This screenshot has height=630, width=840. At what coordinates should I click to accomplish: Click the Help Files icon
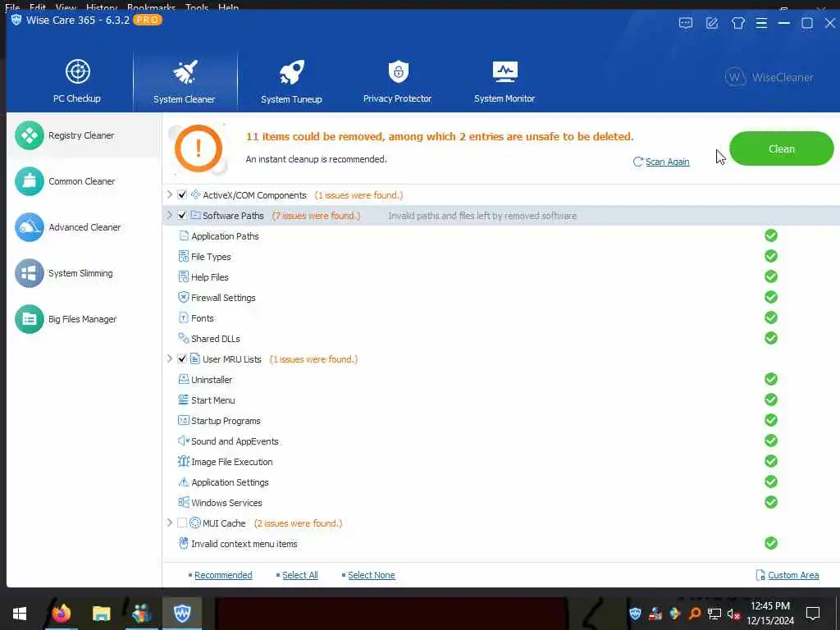[x=184, y=277]
